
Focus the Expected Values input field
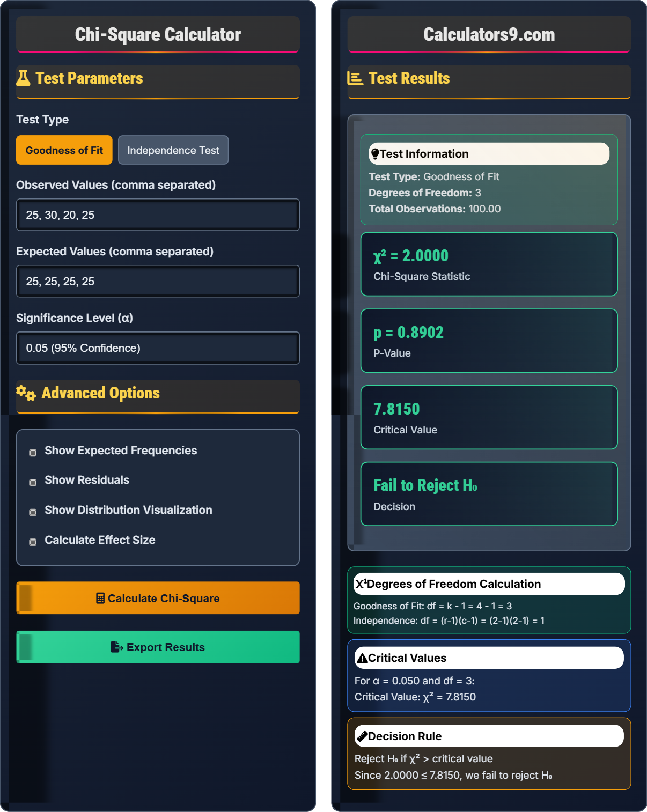tap(158, 282)
